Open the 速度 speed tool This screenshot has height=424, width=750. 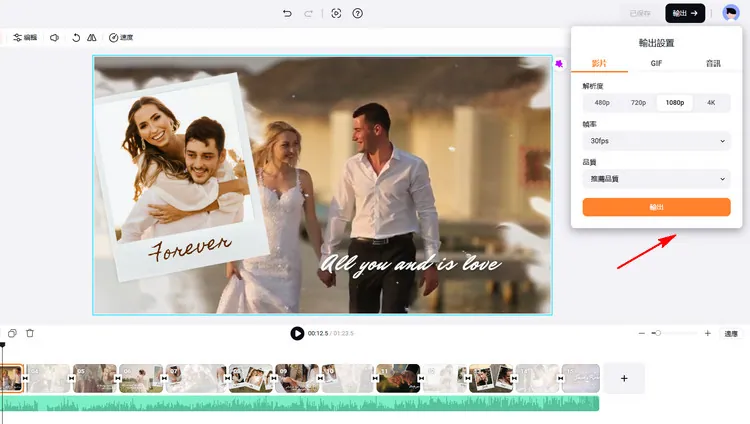(x=121, y=37)
